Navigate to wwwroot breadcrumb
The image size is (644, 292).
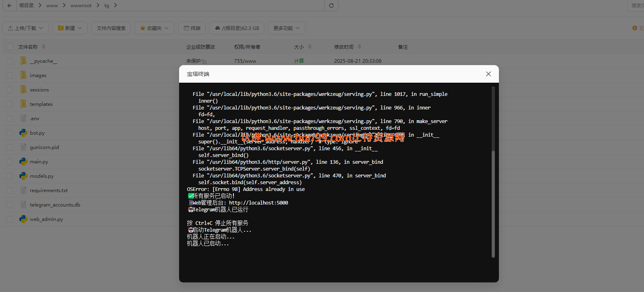pos(81,6)
